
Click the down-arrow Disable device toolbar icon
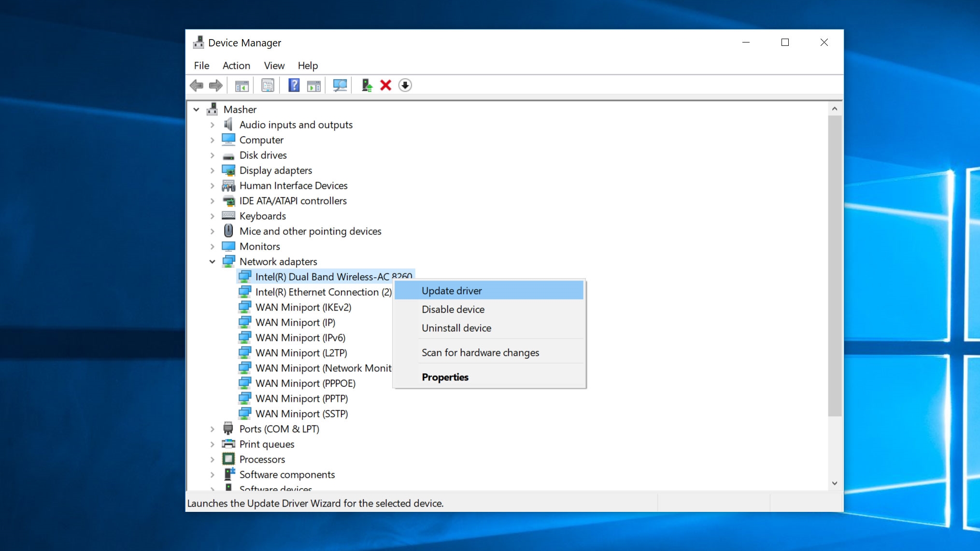click(405, 85)
